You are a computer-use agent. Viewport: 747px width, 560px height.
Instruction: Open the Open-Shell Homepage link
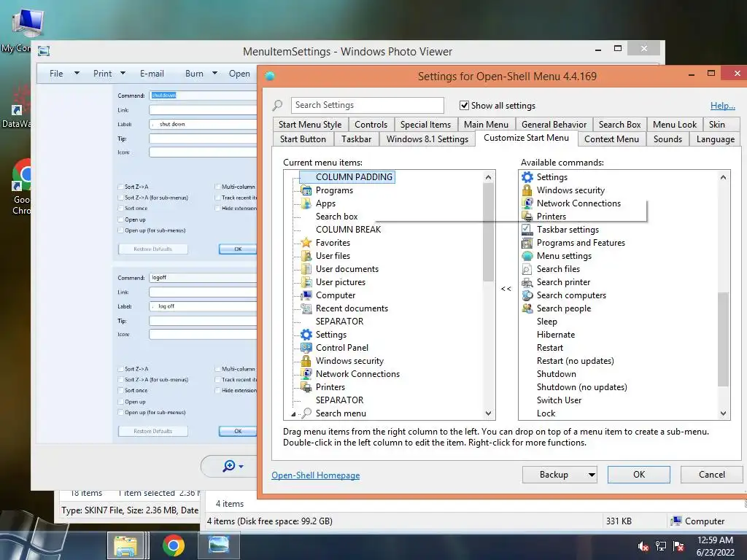(x=315, y=475)
